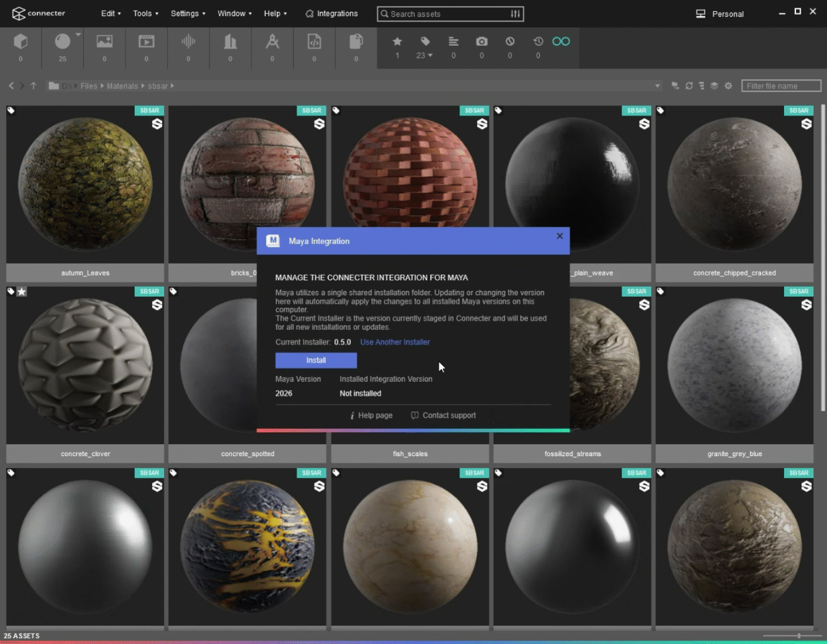This screenshot has width=827, height=644.
Task: Open the Window menu
Action: [234, 14]
